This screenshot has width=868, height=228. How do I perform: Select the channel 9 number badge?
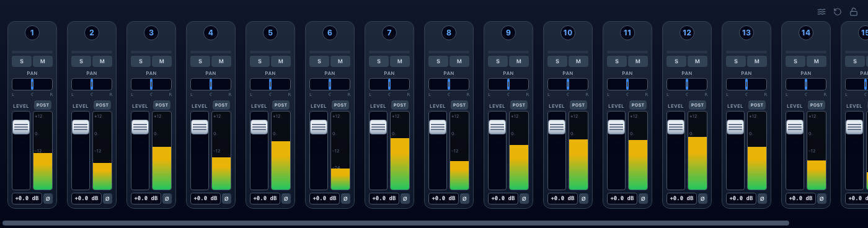tap(508, 33)
